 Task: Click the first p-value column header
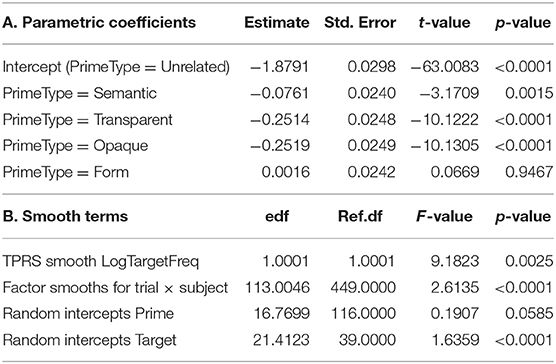[x=523, y=23]
